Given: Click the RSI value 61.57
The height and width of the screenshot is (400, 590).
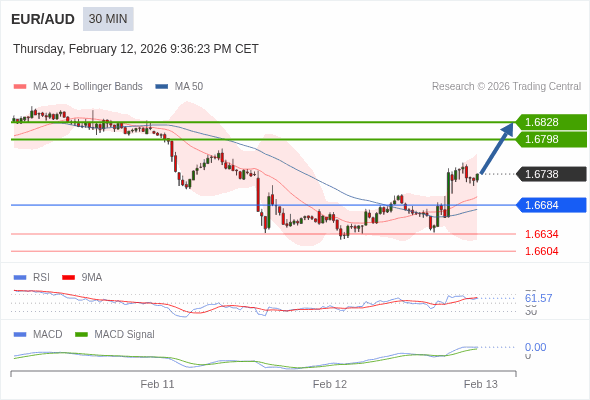Looking at the screenshot, I should 538,298.
